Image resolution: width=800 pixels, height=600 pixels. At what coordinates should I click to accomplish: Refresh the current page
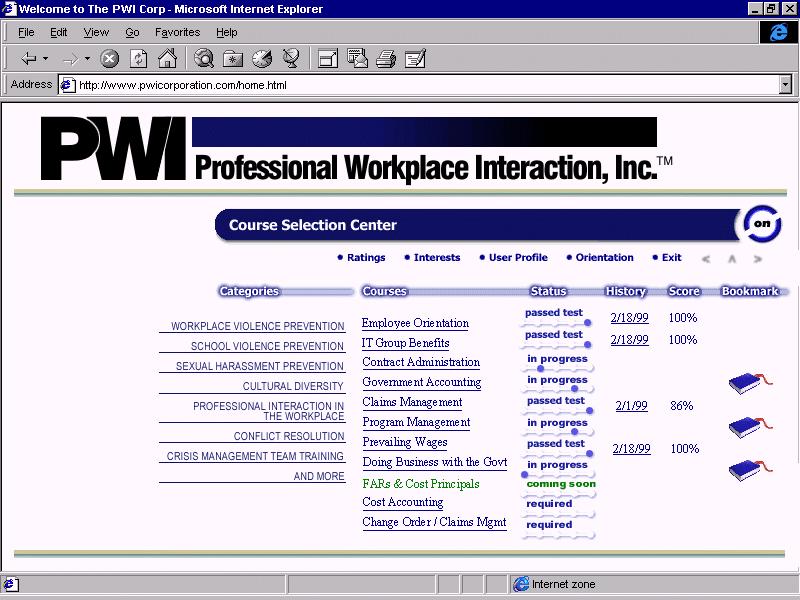pos(139,59)
